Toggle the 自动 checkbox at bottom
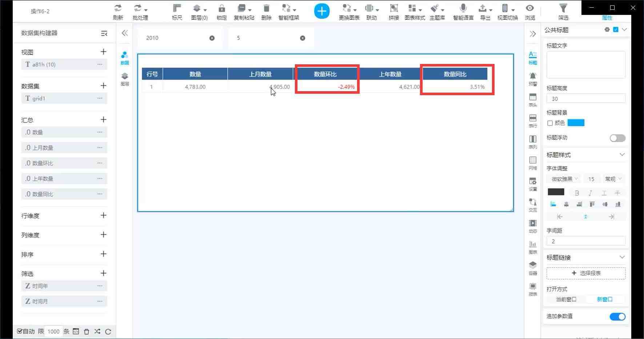Screen dimensions: 644x339 tap(20, 331)
